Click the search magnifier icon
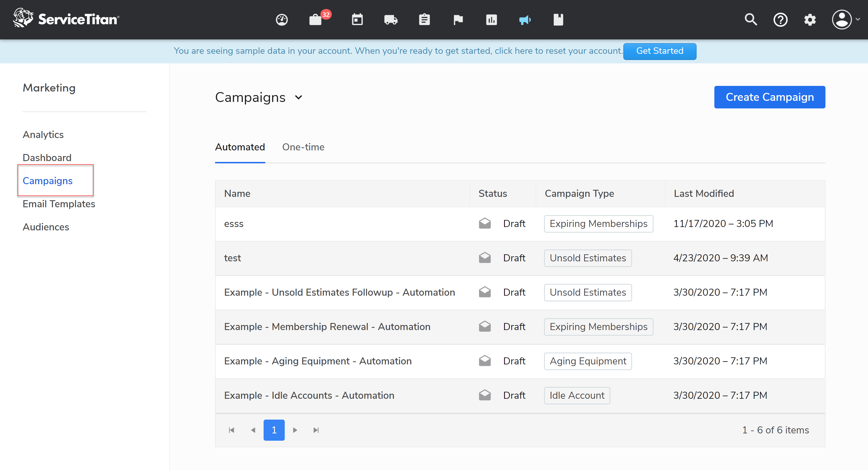868x470 pixels. (750, 20)
